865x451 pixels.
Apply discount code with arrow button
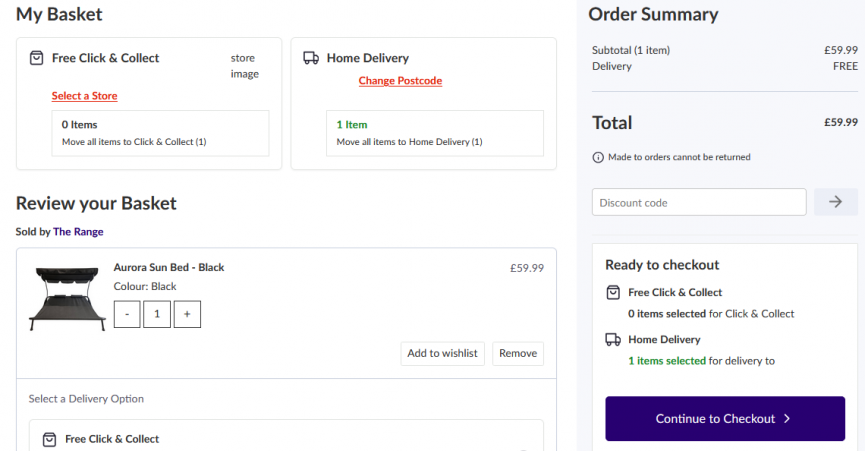pos(836,202)
